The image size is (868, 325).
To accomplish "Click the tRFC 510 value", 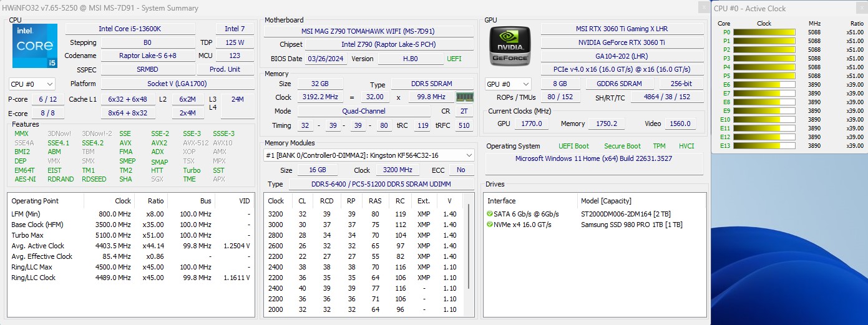I will pyautogui.click(x=464, y=125).
